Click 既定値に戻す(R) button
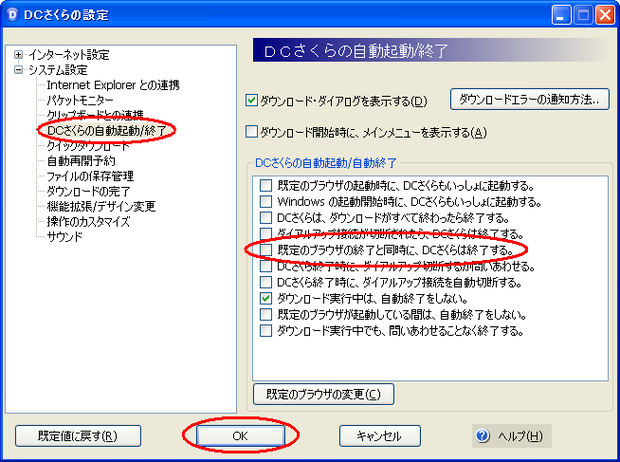The image size is (620, 462). click(78, 436)
